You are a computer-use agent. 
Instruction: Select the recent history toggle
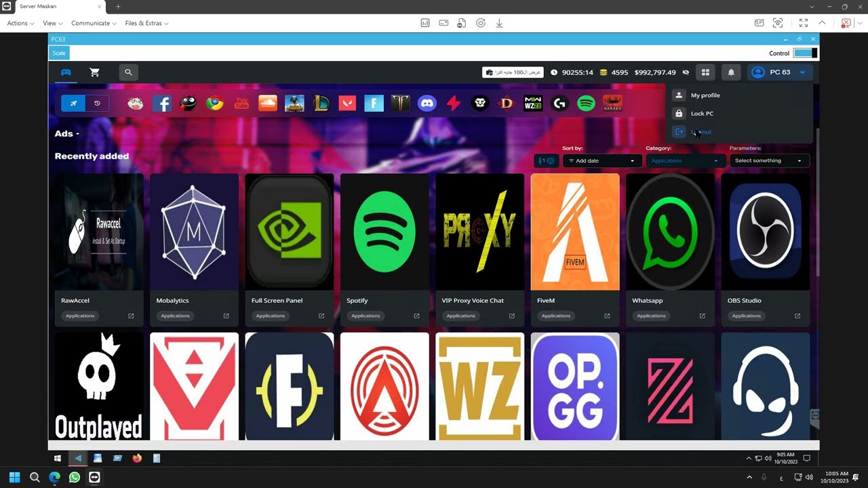97,104
